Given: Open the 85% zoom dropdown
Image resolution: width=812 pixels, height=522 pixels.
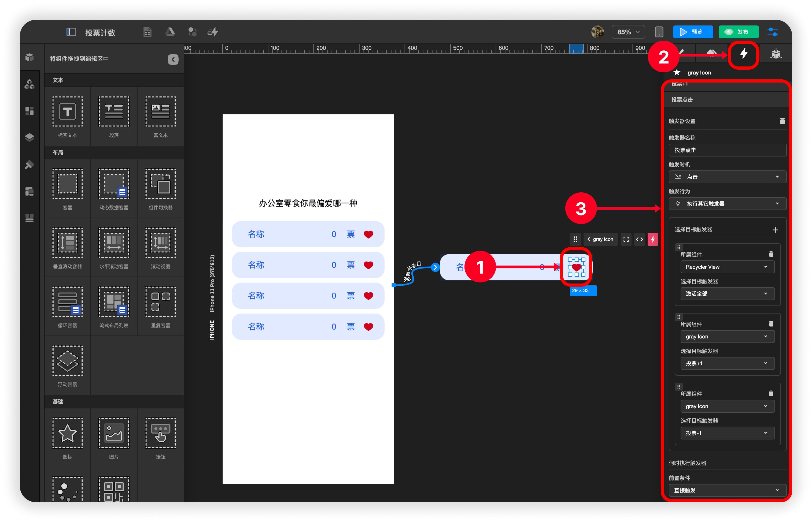Looking at the screenshot, I should pyautogui.click(x=628, y=32).
